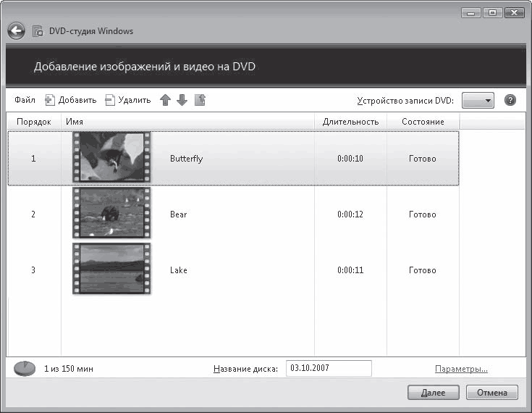Move selected item down with arrow icon
532x413 pixels.
point(182,101)
